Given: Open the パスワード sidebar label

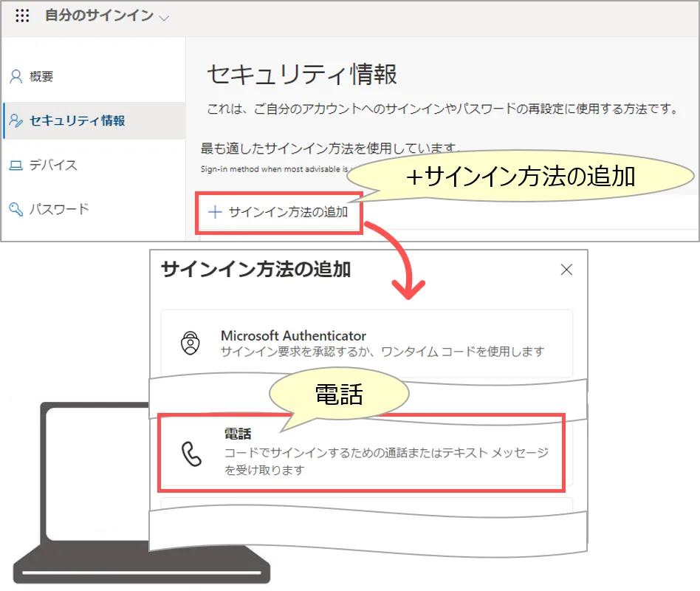Looking at the screenshot, I should click(59, 210).
